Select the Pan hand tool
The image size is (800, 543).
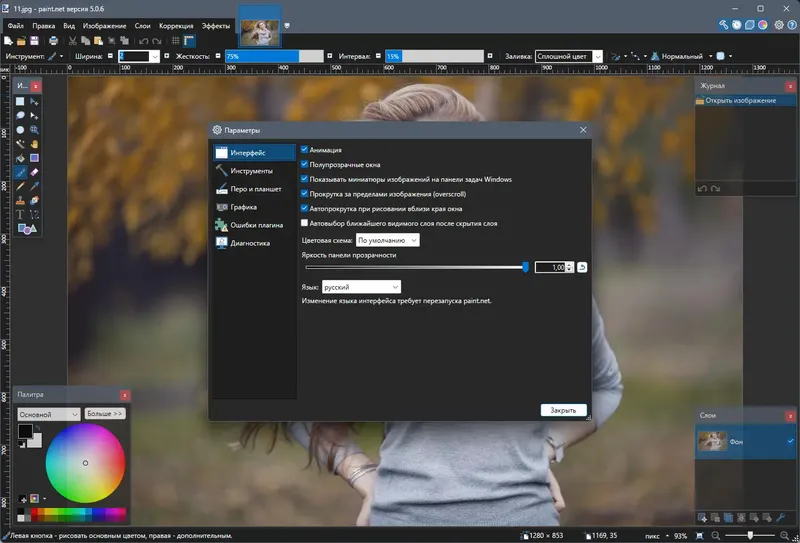pyautogui.click(x=34, y=144)
